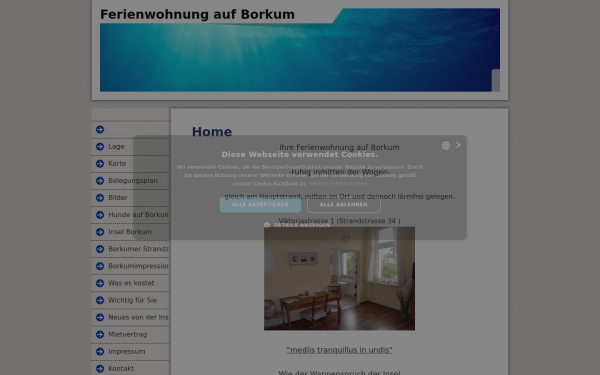Open the apartment room photo
Screen dimensions: 600x375
tap(339, 279)
